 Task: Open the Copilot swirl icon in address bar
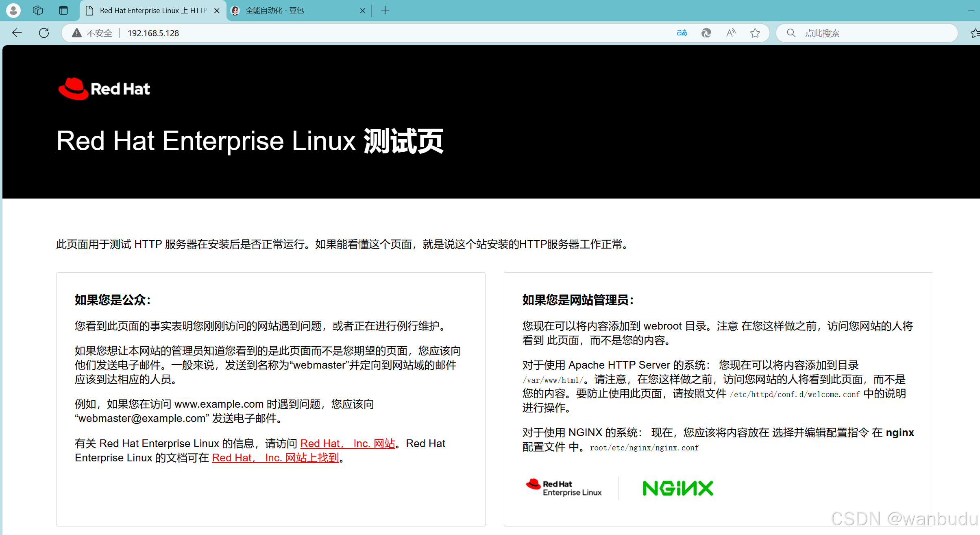[x=706, y=33]
